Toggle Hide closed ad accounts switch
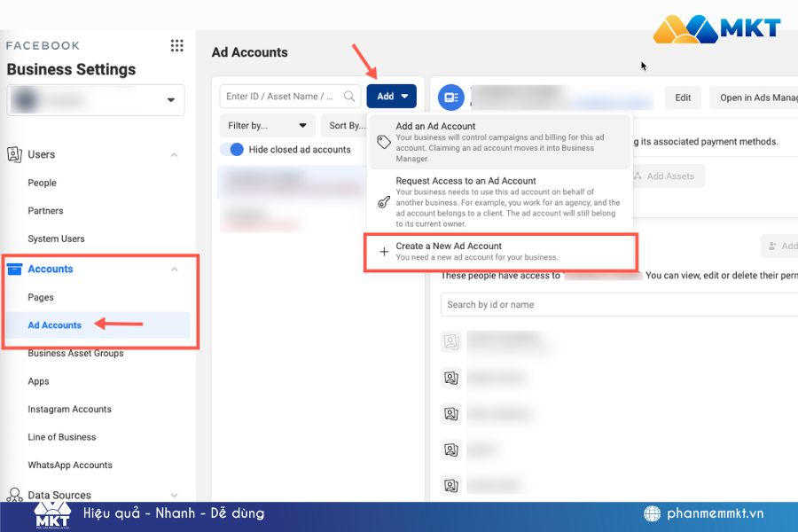Image resolution: width=798 pixels, height=532 pixels. click(232, 150)
